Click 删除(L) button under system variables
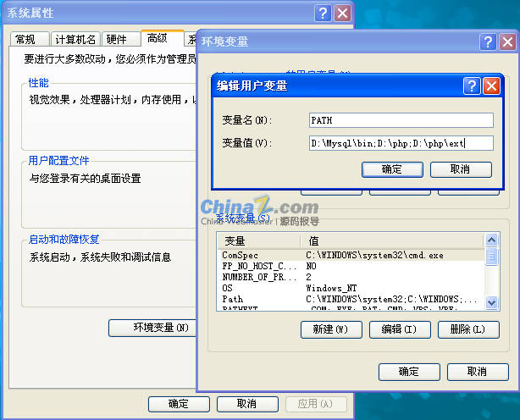Viewport: 520px width, 420px height. pyautogui.click(x=468, y=329)
